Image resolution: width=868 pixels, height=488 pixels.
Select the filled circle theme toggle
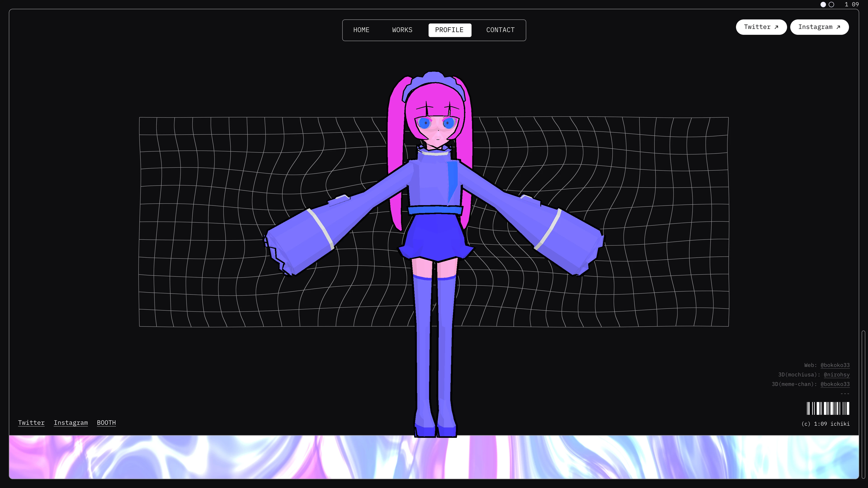click(823, 5)
